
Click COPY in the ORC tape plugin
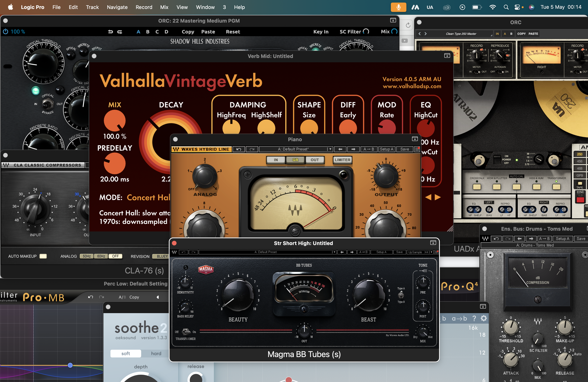[x=521, y=34]
